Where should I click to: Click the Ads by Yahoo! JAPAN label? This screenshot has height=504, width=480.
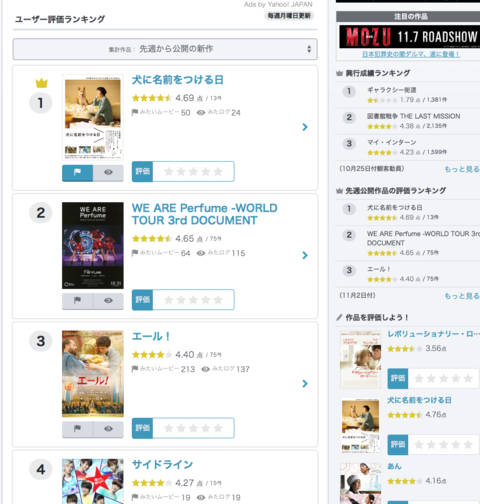tap(278, 4)
